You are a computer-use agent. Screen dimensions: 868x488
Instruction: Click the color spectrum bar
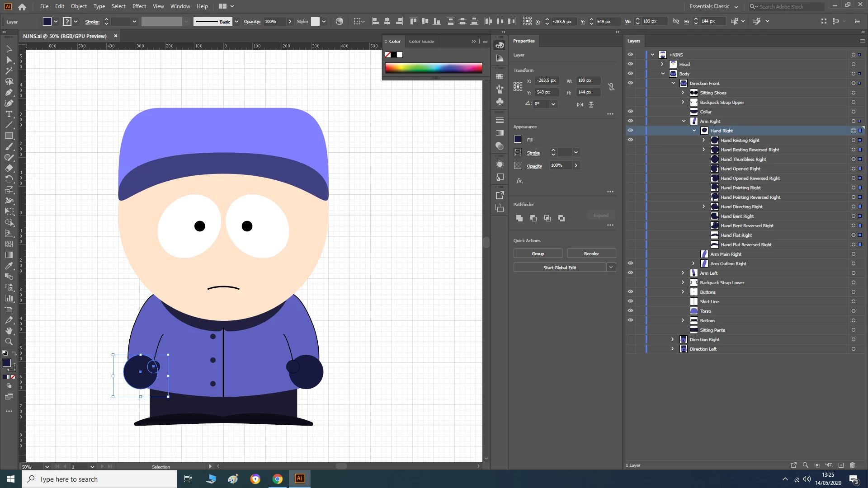click(433, 68)
